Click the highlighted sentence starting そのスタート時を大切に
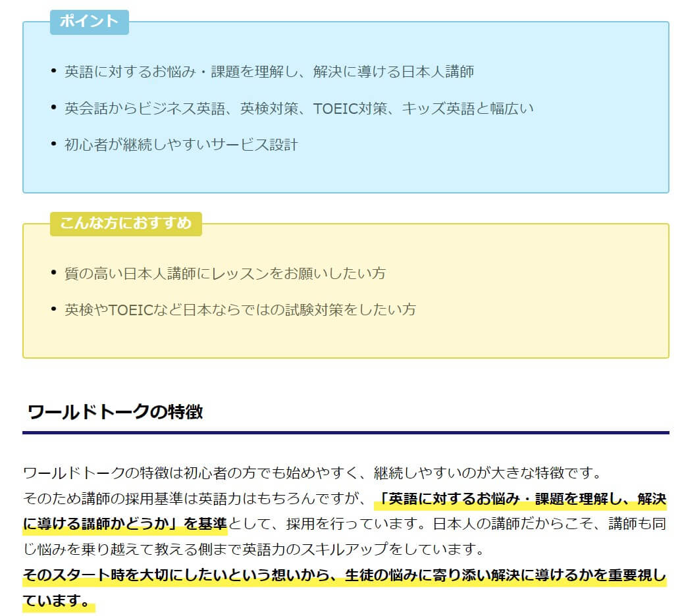The image size is (680, 616). pos(344,575)
